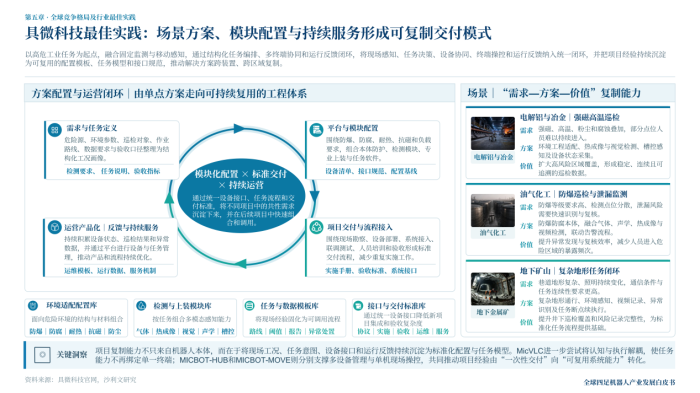The height and width of the screenshot is (393, 700).
Task: Click the intro paragraph starting 以高危工业任务为起点
Action: (346, 59)
